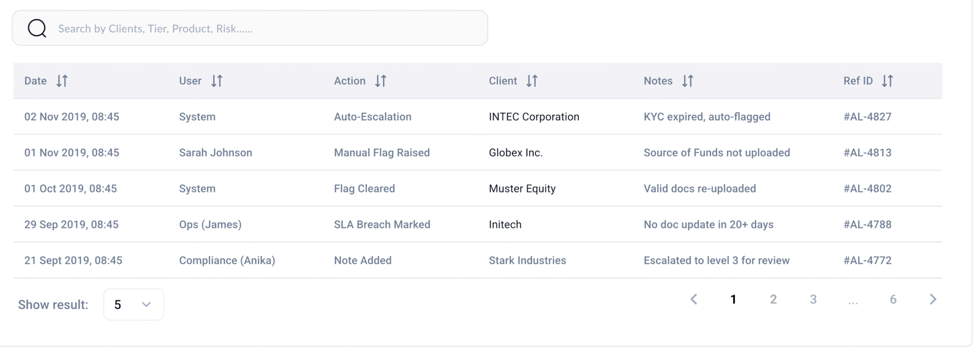Jump to page 3
The width and height of the screenshot is (980, 353).
click(813, 299)
